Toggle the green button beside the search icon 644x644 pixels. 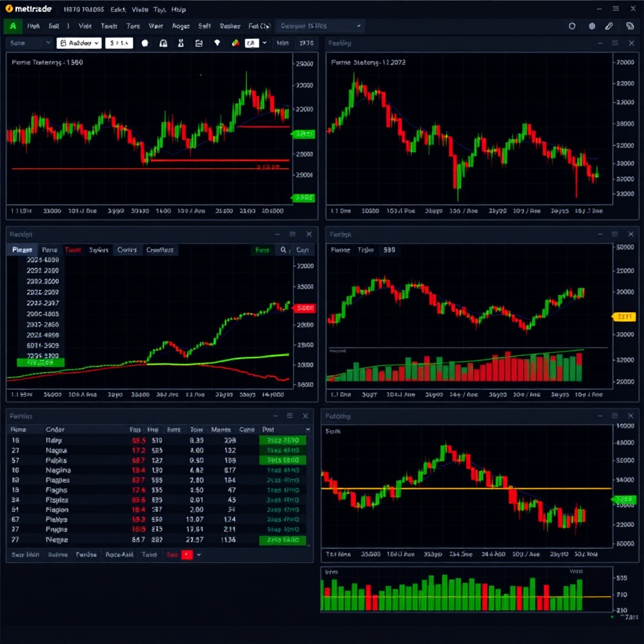(262, 250)
